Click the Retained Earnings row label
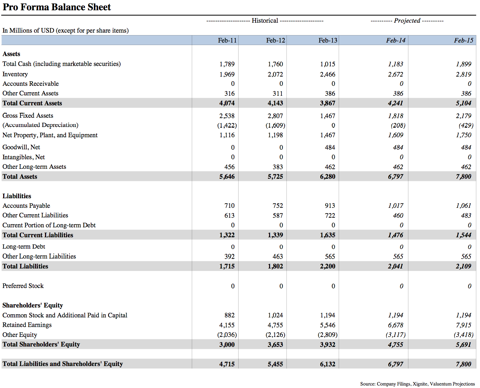This screenshot has height=388, width=480. (x=27, y=325)
